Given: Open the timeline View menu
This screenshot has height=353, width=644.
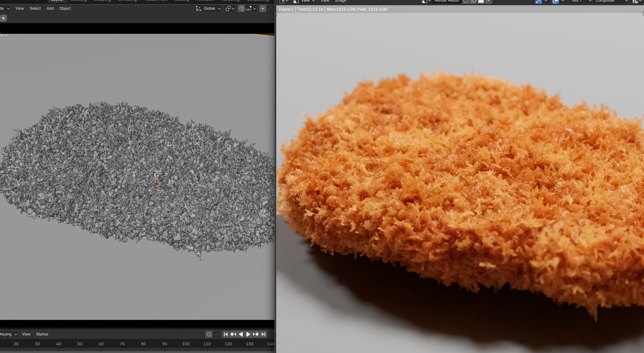Looking at the screenshot, I should coord(26,334).
